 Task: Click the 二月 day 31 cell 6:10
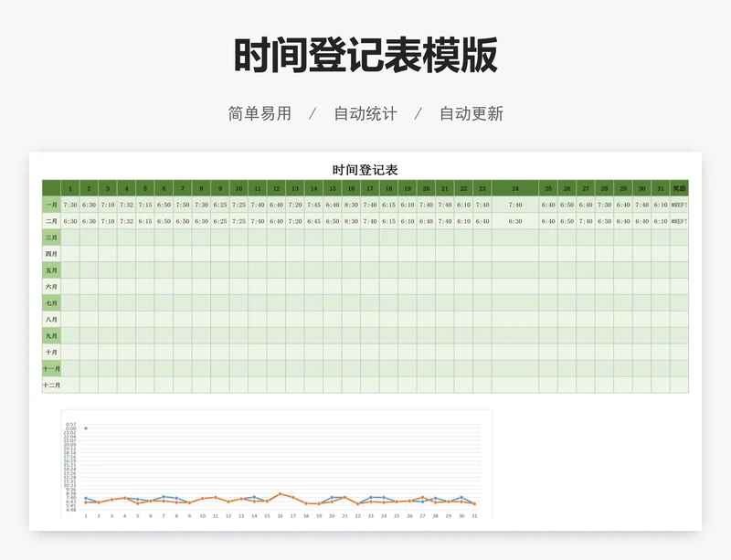pos(661,221)
